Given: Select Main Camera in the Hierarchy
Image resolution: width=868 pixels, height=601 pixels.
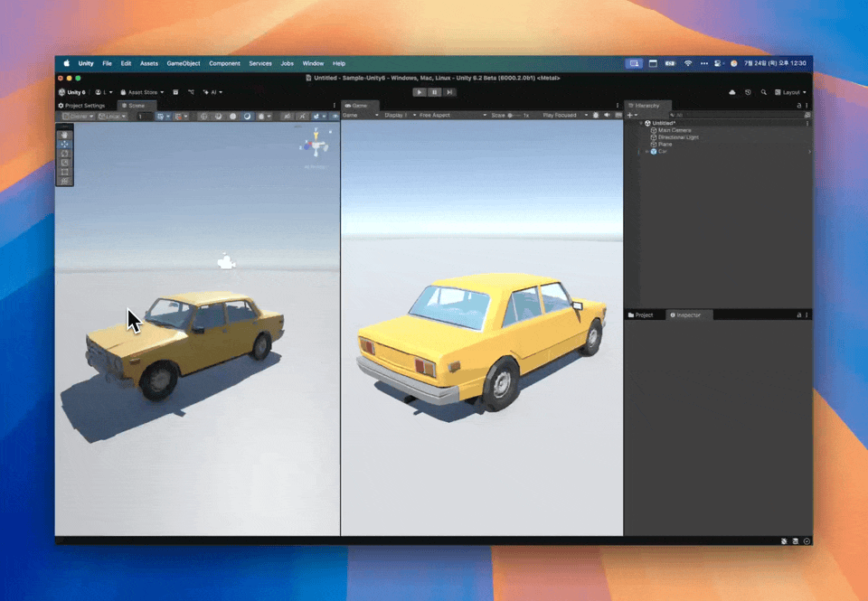Looking at the screenshot, I should coord(675,131).
